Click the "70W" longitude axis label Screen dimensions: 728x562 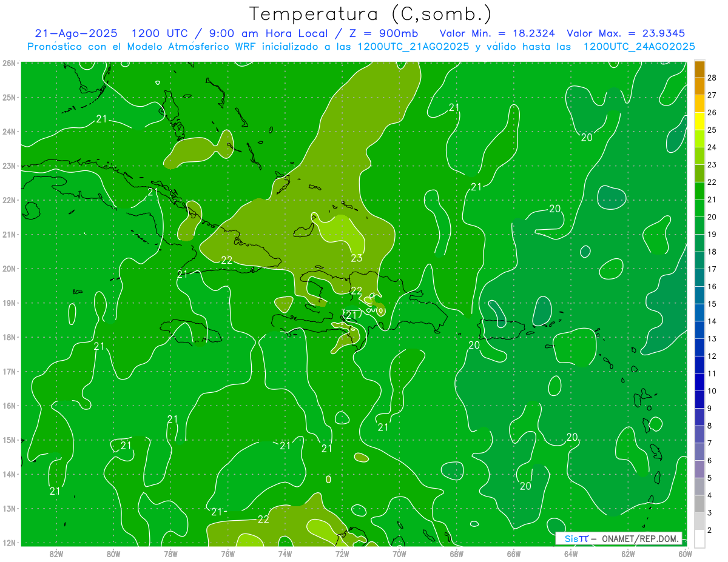coord(399,554)
